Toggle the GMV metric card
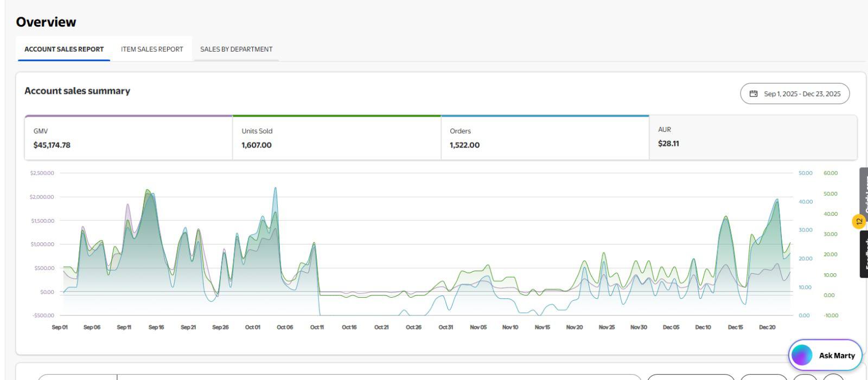Viewport: 868px width, 380px height. click(x=129, y=138)
